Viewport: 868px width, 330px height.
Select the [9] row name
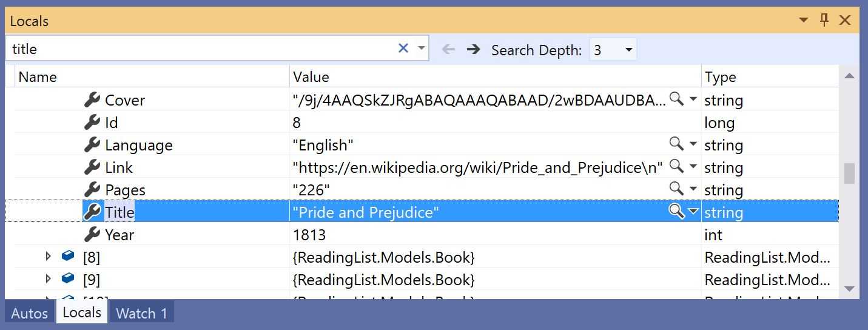coord(92,280)
